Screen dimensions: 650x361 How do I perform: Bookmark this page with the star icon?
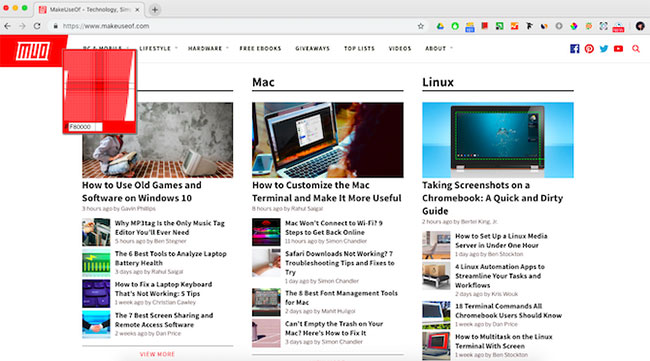coord(421,26)
